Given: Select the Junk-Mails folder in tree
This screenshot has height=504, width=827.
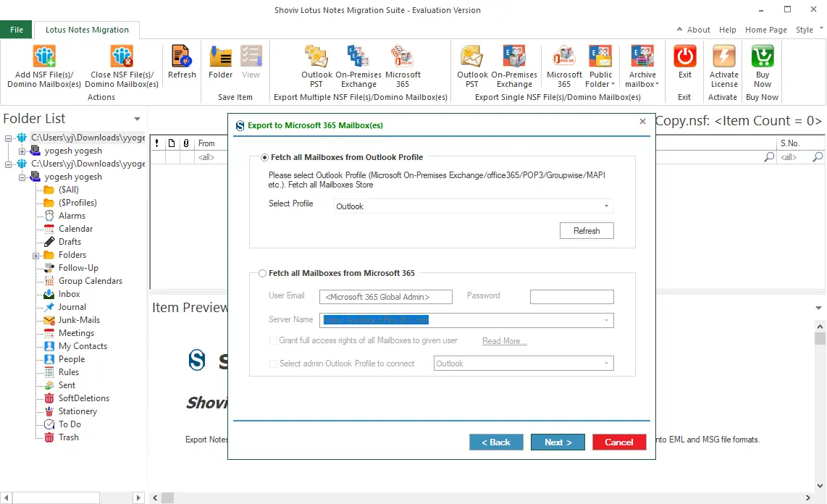Looking at the screenshot, I should pos(79,319).
